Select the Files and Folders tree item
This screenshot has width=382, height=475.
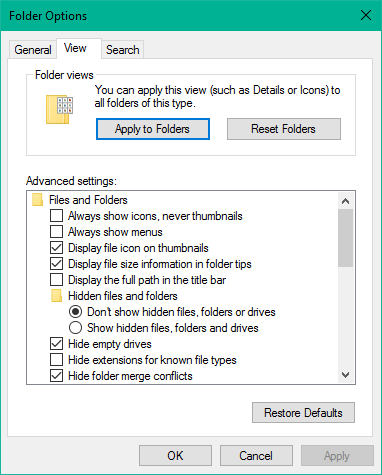[88, 200]
